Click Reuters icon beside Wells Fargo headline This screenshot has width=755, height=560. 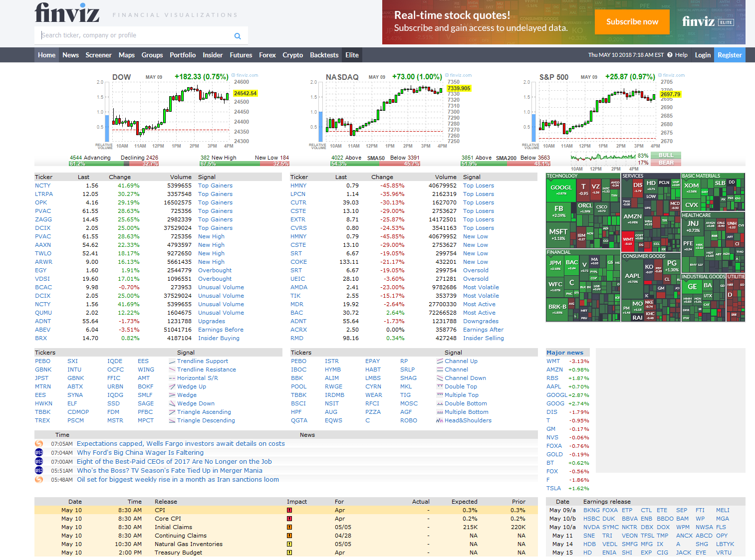[x=39, y=444]
